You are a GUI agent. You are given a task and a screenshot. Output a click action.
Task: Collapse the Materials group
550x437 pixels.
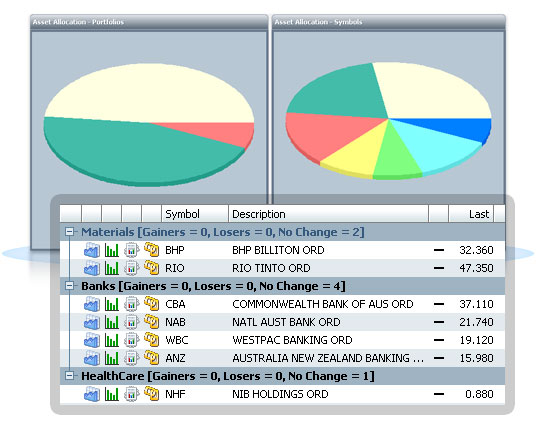(69, 232)
